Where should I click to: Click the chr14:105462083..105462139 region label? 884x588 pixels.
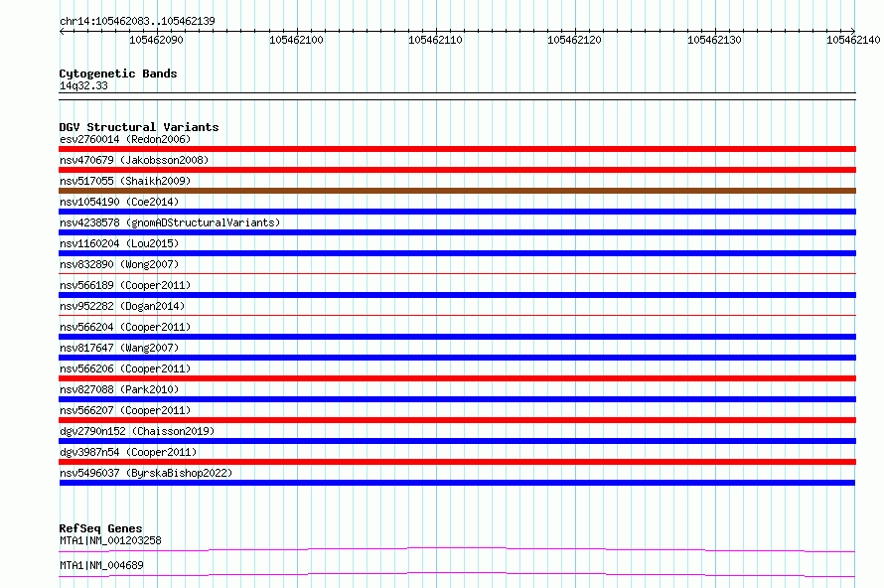137,21
